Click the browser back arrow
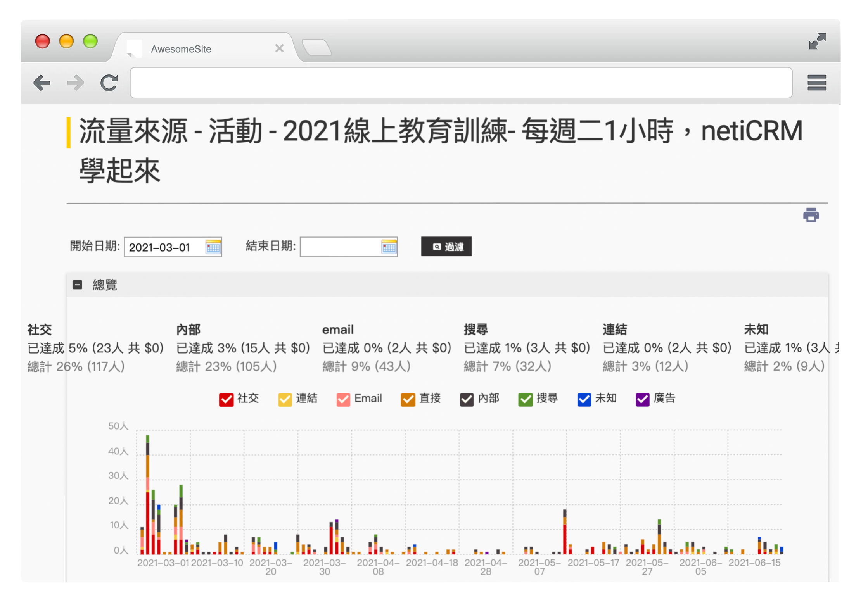 click(x=42, y=83)
